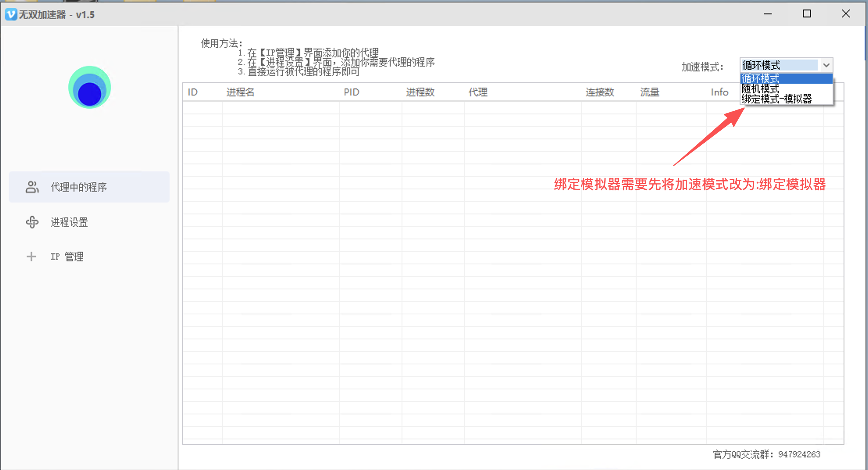This screenshot has width=868, height=470.
Task: Go to IP 管理 section
Action: tap(67, 257)
